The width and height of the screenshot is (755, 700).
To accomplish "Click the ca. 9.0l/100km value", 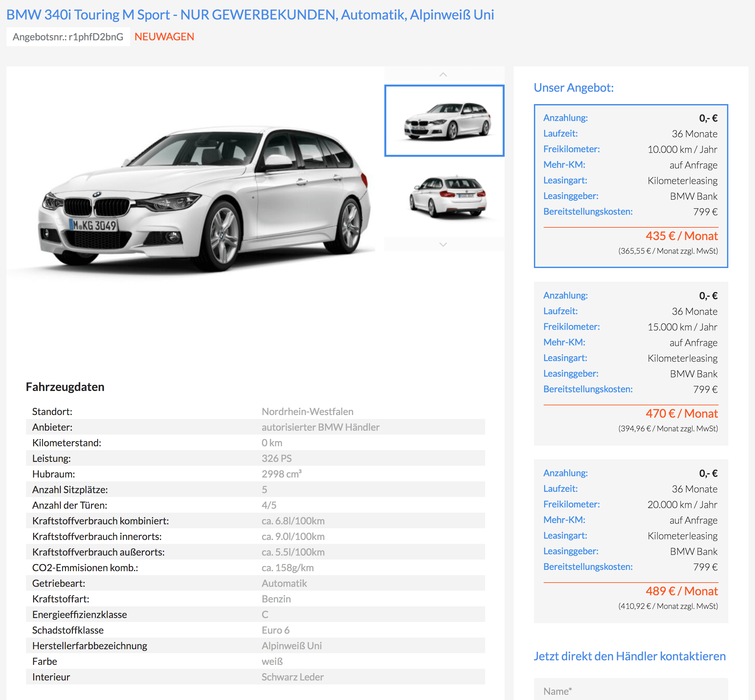I will tap(293, 536).
